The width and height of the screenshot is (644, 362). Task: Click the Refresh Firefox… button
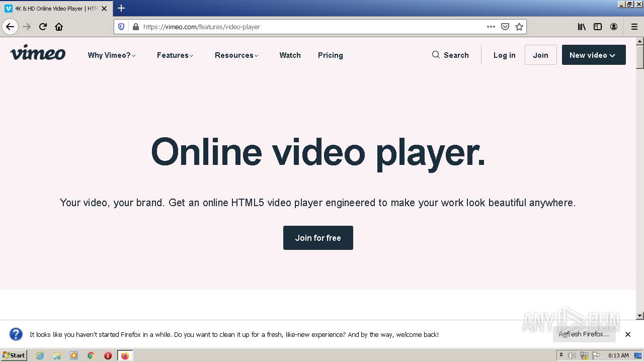(584, 334)
